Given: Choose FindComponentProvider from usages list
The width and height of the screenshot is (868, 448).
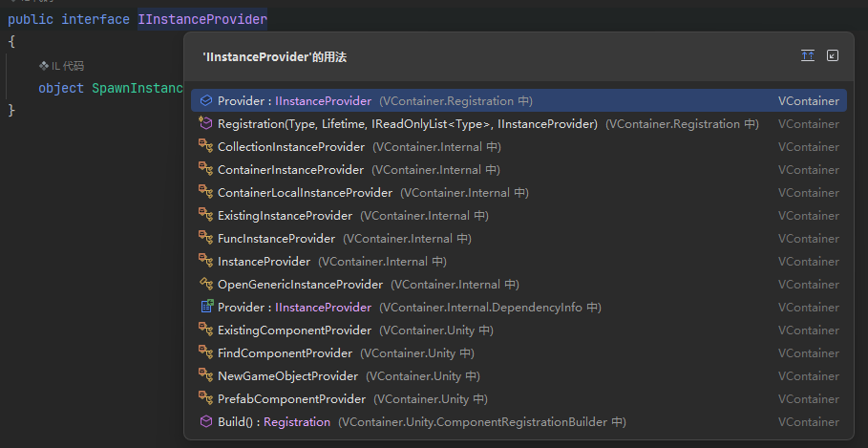Looking at the screenshot, I should [285, 352].
